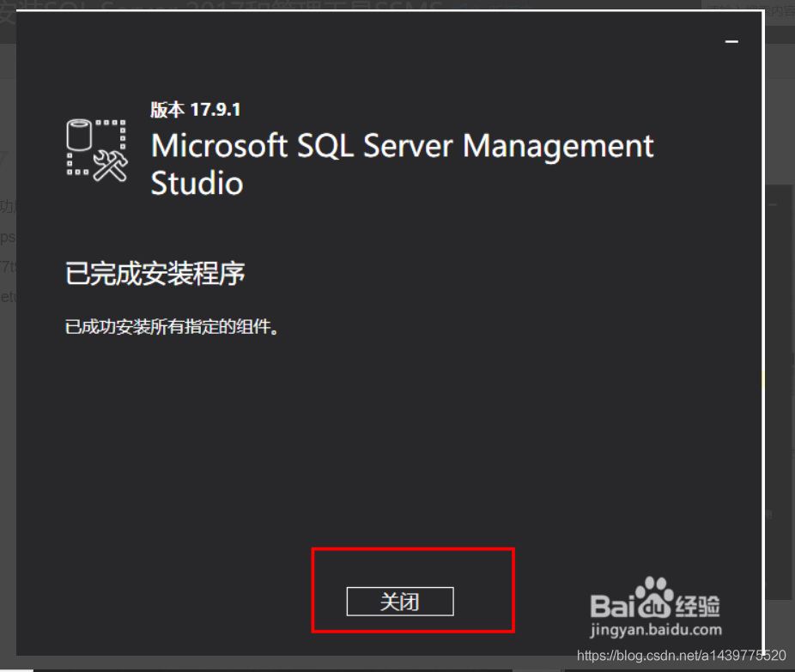795x672 pixels.
Task: Click the 版本 17.9.1 version label
Action: 195,110
